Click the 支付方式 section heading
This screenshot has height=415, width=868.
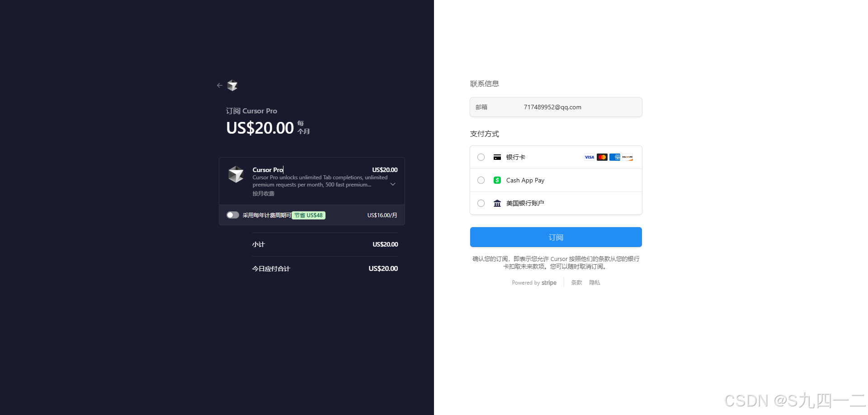click(x=485, y=134)
